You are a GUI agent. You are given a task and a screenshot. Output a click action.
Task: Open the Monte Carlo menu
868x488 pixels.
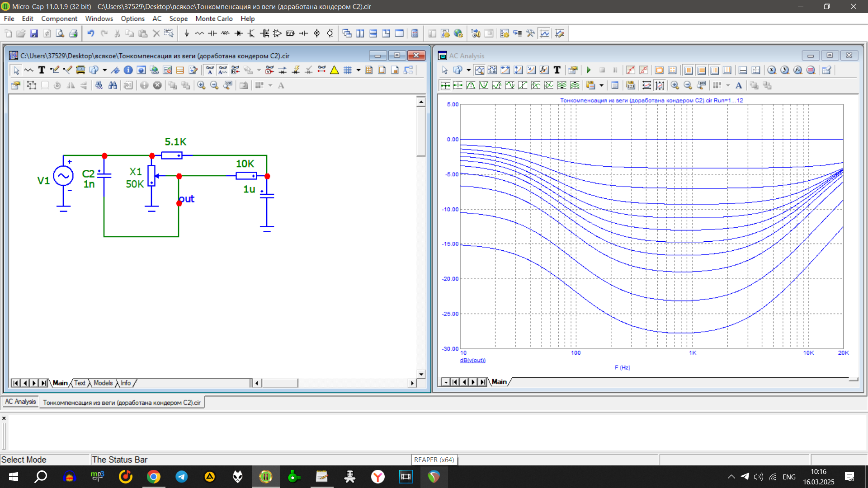pyautogui.click(x=214, y=19)
